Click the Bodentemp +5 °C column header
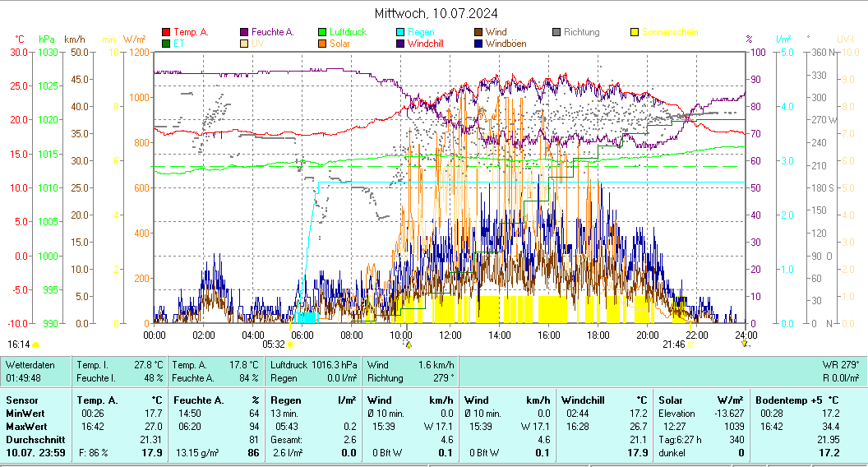 tap(796, 400)
